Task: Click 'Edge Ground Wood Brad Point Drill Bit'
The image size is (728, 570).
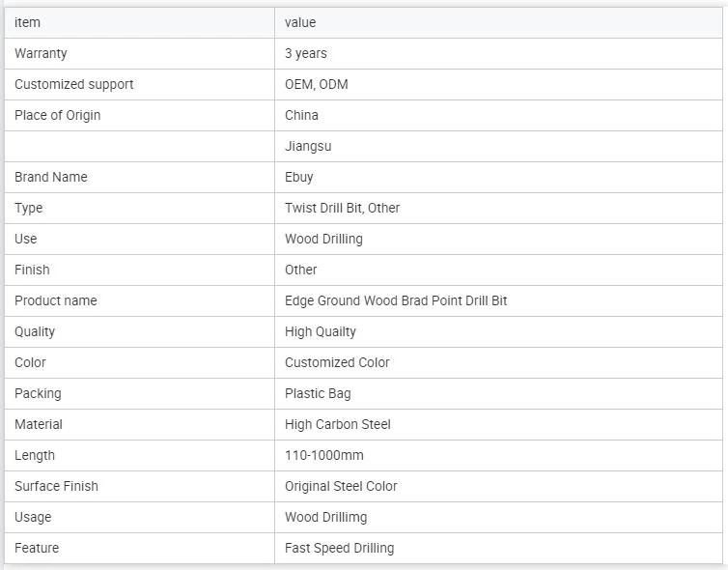Action: coord(396,300)
